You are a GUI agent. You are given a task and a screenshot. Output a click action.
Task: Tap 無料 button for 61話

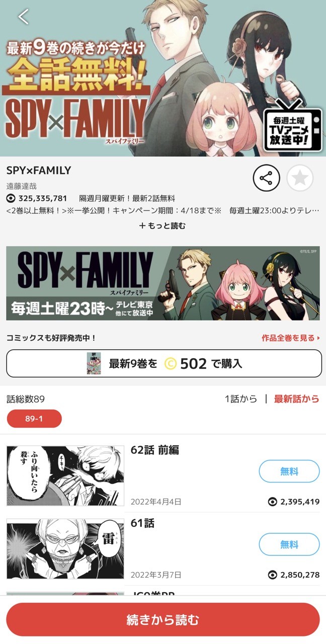point(289,544)
